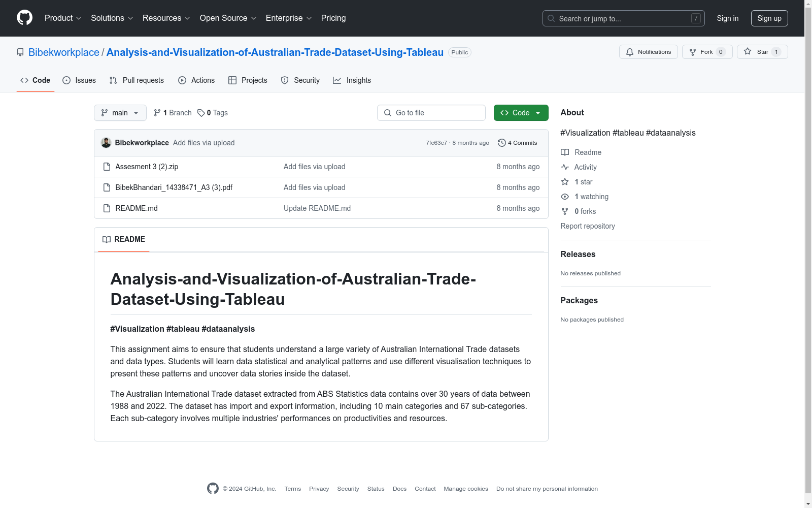812x508 pixels.
Task: Expand the Solutions menu
Action: [112, 18]
